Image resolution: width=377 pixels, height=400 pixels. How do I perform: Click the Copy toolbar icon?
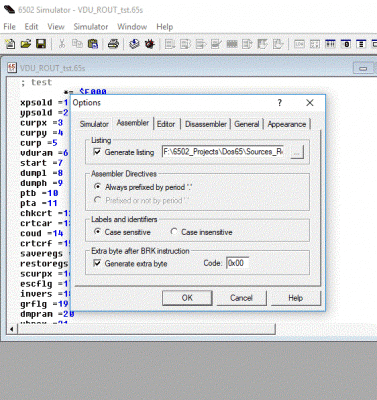tap(77, 44)
